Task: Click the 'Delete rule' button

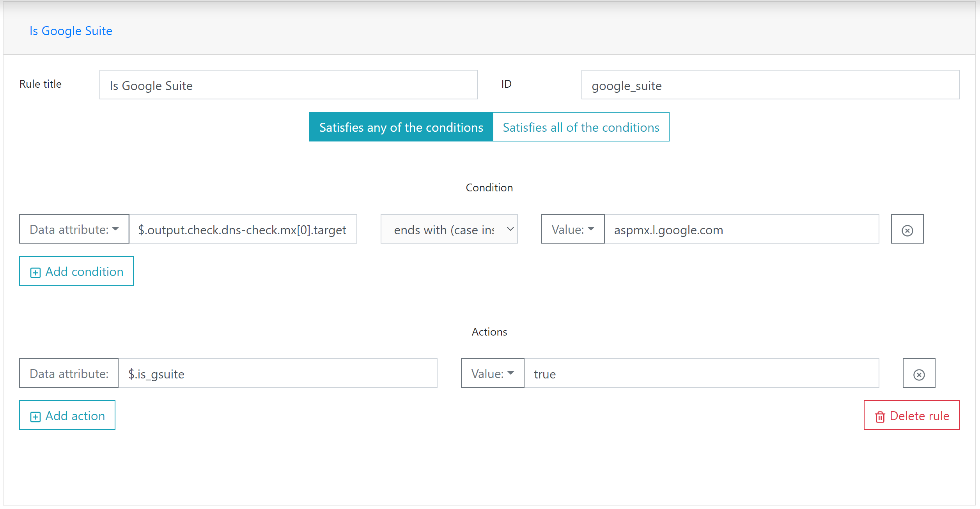Action: [911, 415]
